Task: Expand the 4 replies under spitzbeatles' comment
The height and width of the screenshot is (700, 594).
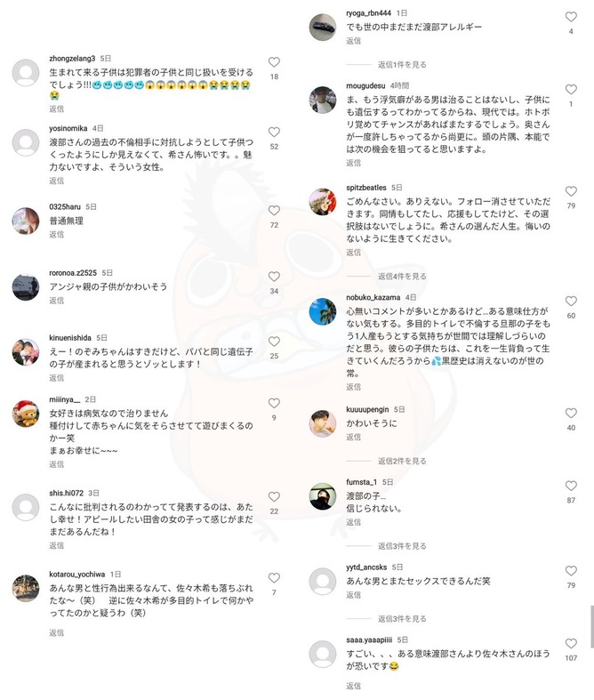Action: pyautogui.click(x=402, y=277)
